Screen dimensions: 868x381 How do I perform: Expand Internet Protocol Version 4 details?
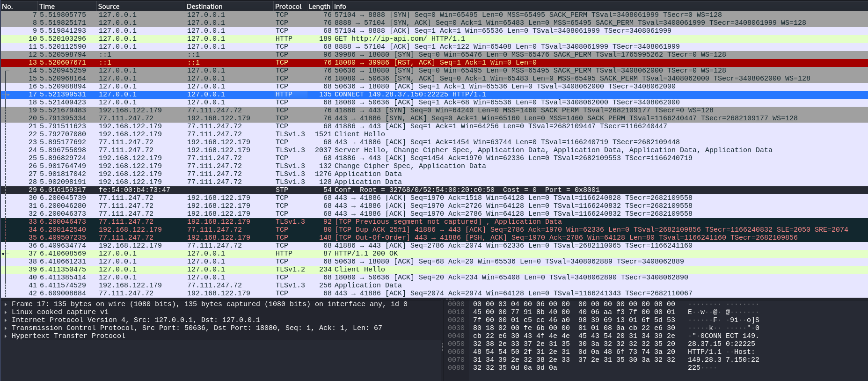(x=6, y=320)
